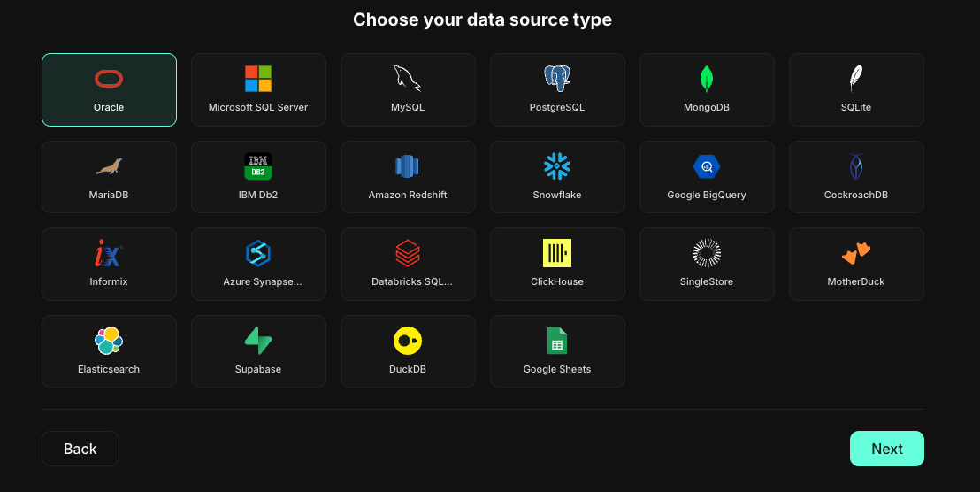Click the "PostgreSQL" label text
The width and height of the screenshot is (980, 492).
click(557, 108)
